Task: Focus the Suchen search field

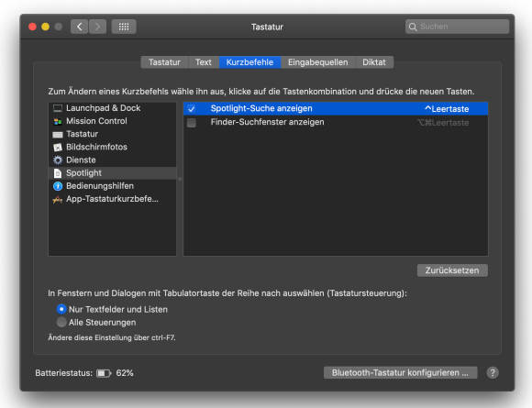Action: click(457, 27)
